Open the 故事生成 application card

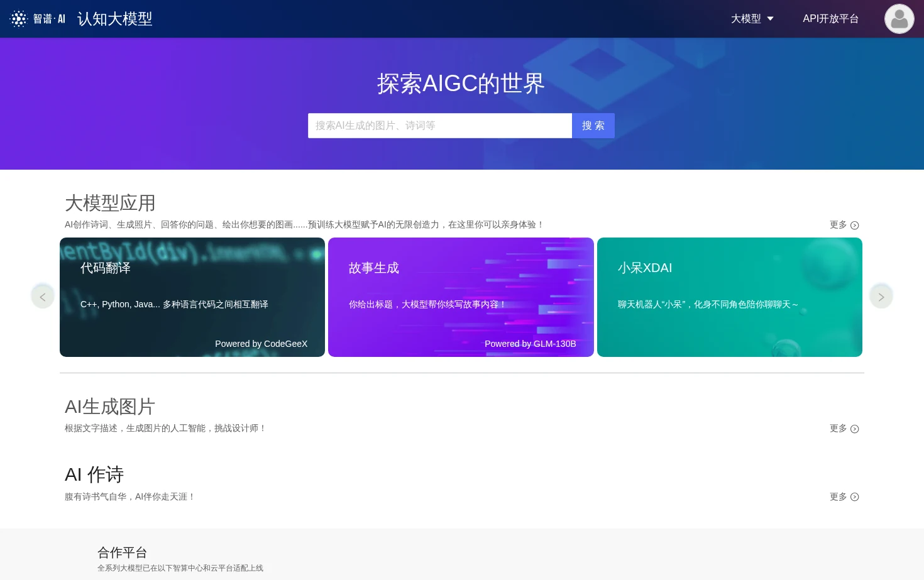461,297
